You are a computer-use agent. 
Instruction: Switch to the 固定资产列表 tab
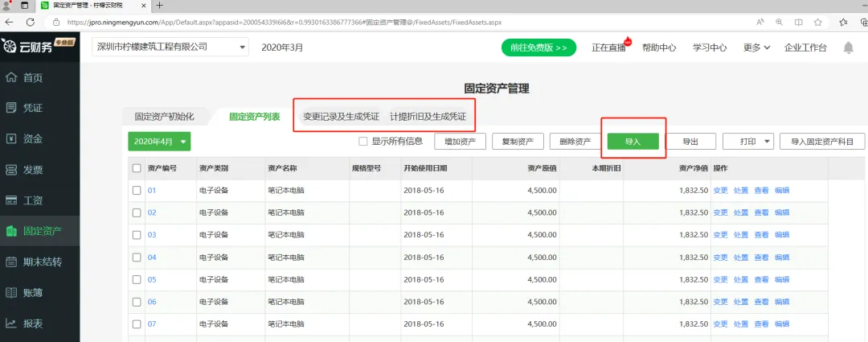255,117
